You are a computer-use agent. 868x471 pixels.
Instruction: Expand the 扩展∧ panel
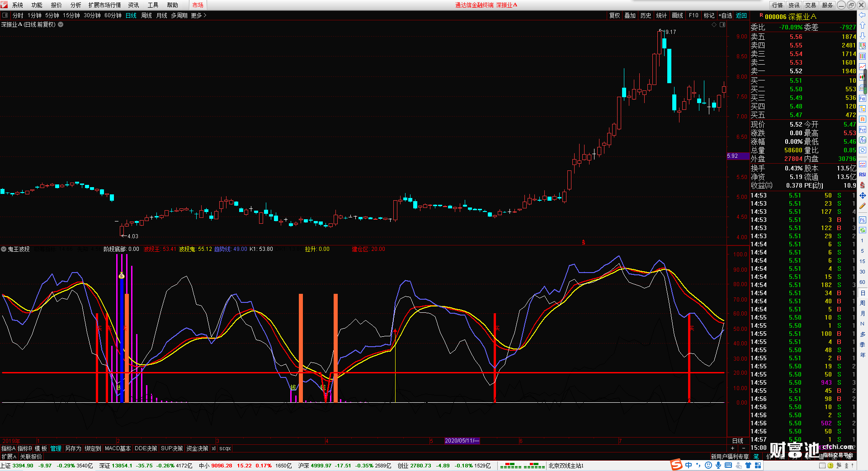tap(9, 457)
